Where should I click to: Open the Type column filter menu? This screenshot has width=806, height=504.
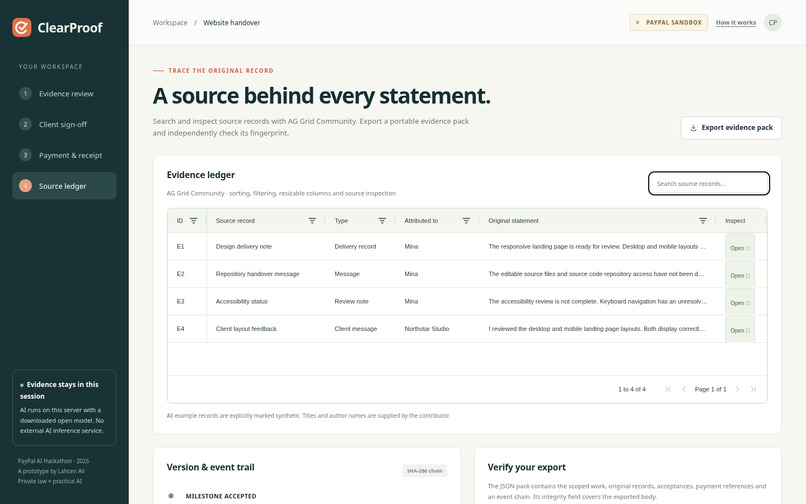click(x=382, y=221)
